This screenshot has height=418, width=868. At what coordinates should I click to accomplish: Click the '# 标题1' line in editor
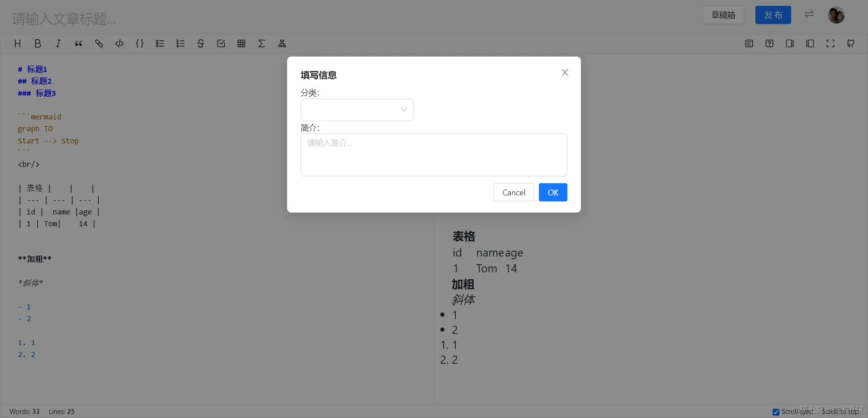point(33,69)
